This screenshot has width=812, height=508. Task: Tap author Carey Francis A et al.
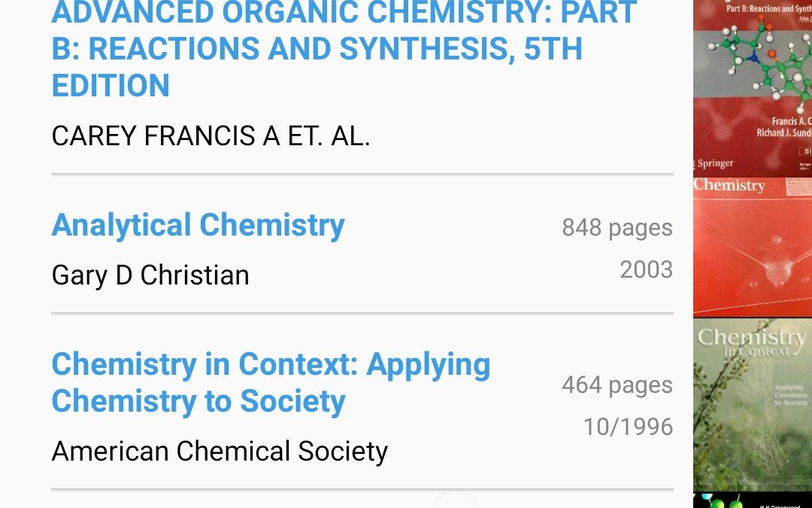(211, 136)
